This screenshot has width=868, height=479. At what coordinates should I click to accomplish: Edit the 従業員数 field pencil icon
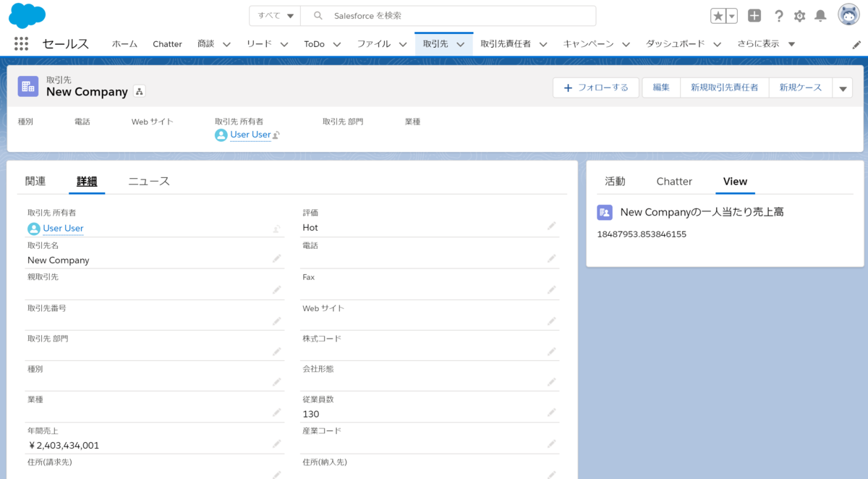[x=551, y=412]
